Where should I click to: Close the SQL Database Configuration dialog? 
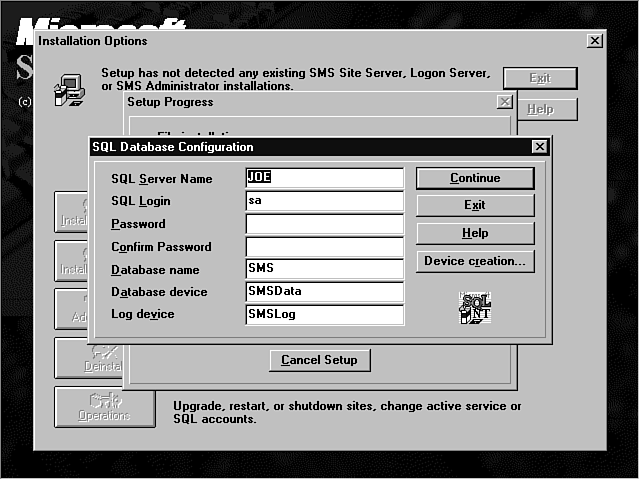[540, 147]
